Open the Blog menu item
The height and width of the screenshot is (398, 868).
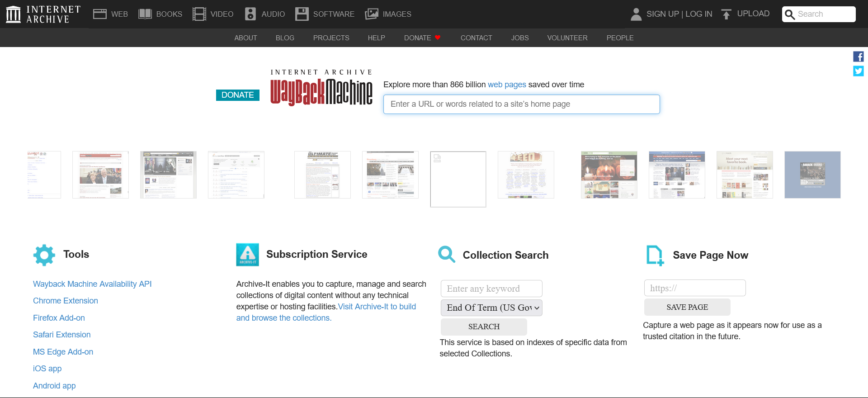[x=285, y=38]
